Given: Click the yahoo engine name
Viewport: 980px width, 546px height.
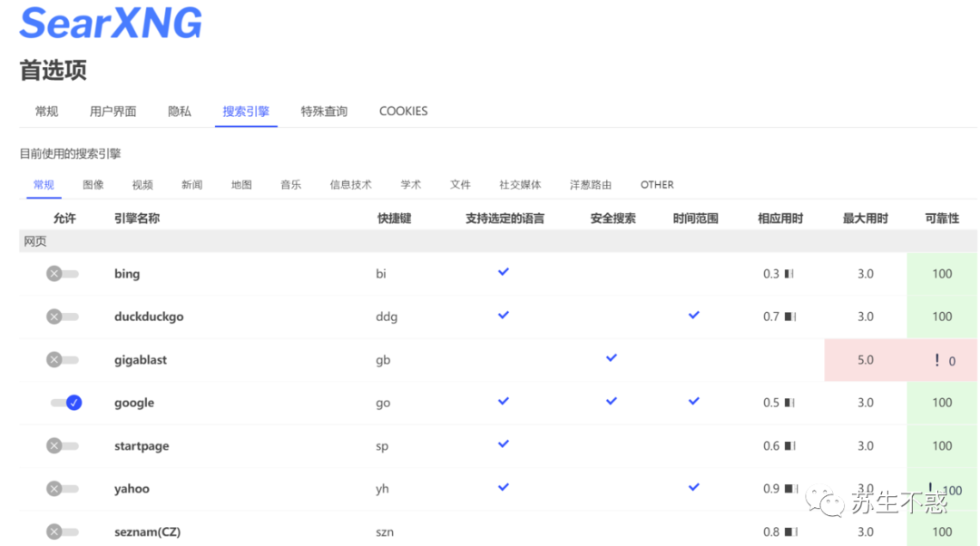Looking at the screenshot, I should coord(132,489).
